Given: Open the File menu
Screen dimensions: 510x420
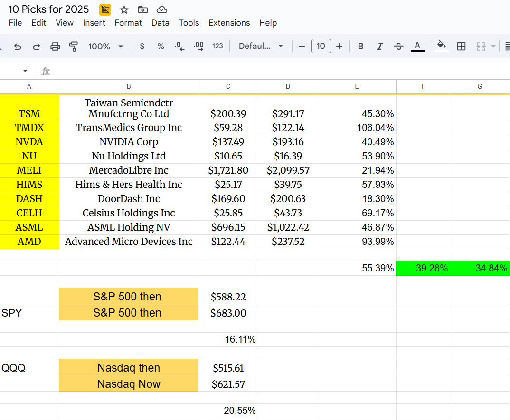Looking at the screenshot, I should [x=15, y=23].
